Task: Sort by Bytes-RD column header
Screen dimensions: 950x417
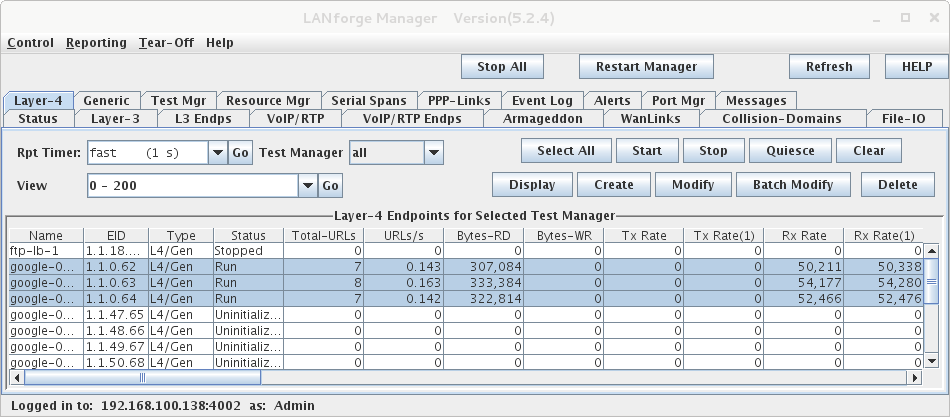Action: coord(483,236)
